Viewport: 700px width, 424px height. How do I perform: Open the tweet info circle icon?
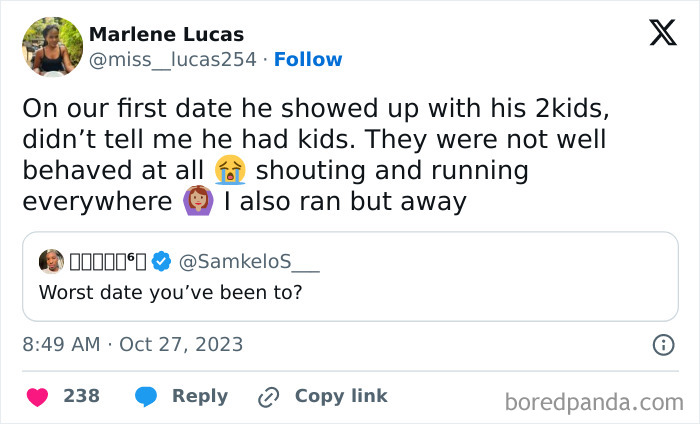click(662, 345)
